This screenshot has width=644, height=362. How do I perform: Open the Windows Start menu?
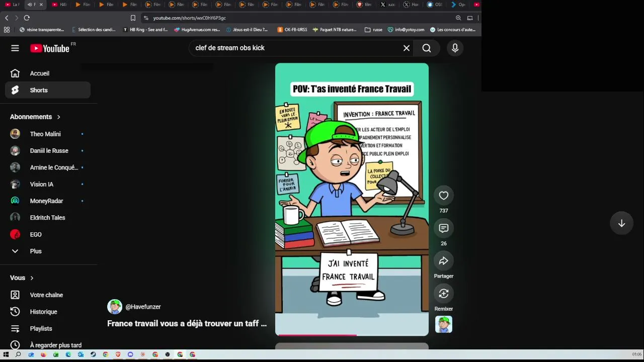6,354
